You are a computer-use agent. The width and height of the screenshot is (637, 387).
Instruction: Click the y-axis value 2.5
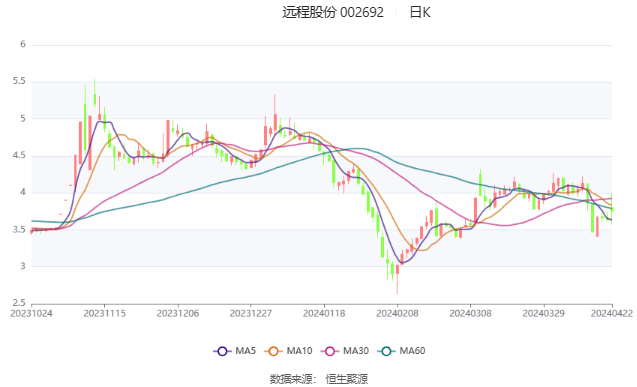tap(19, 303)
